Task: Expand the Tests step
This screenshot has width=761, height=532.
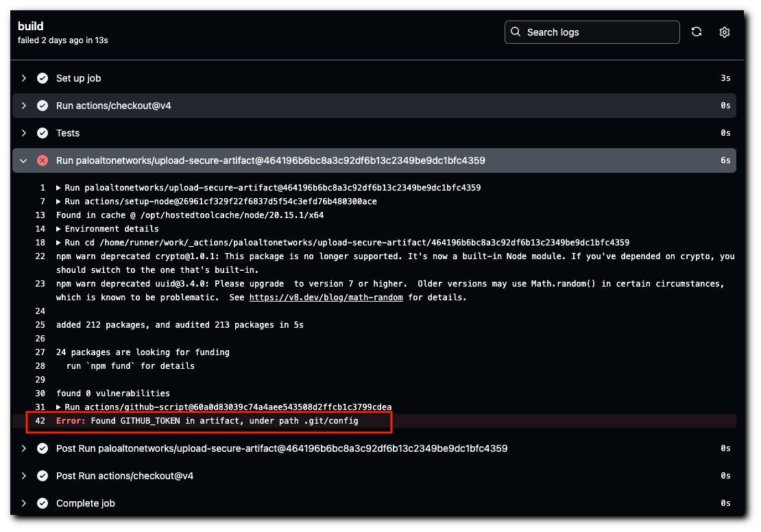Action: coord(24,133)
